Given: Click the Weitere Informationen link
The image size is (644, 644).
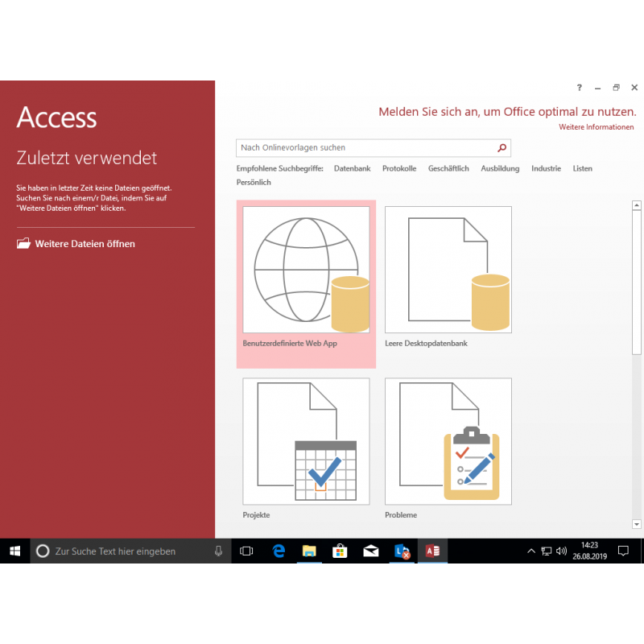Looking at the screenshot, I should [x=597, y=127].
